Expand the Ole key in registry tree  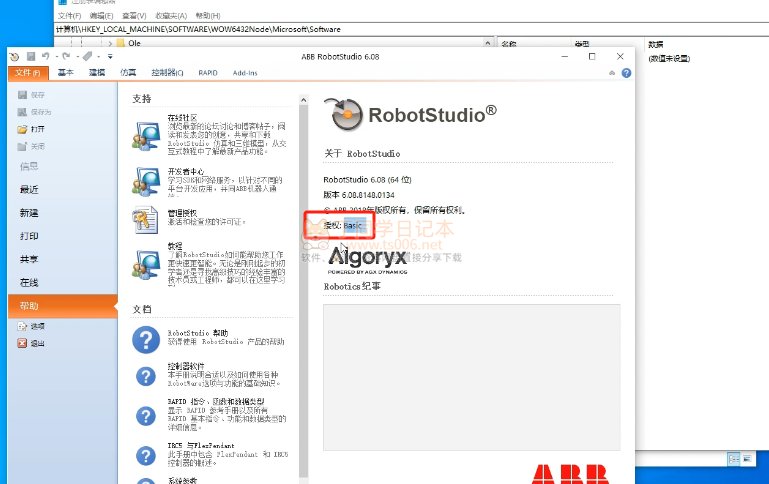pyautogui.click(x=110, y=43)
